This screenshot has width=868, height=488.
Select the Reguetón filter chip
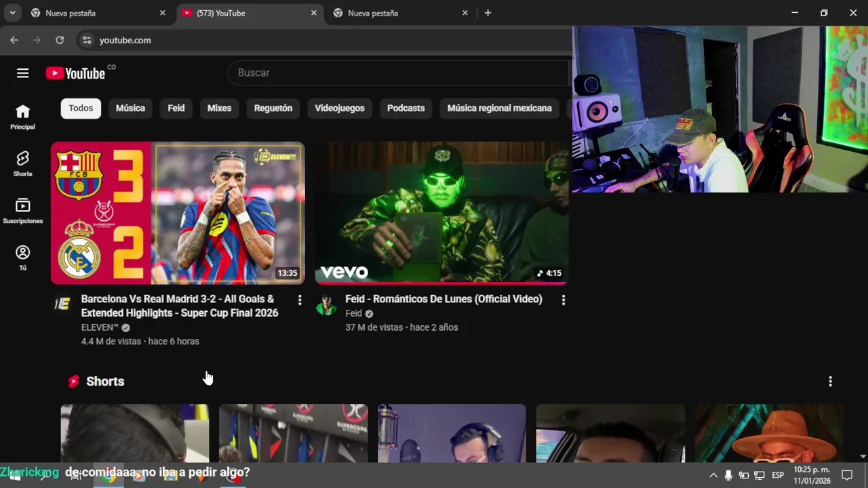point(273,108)
